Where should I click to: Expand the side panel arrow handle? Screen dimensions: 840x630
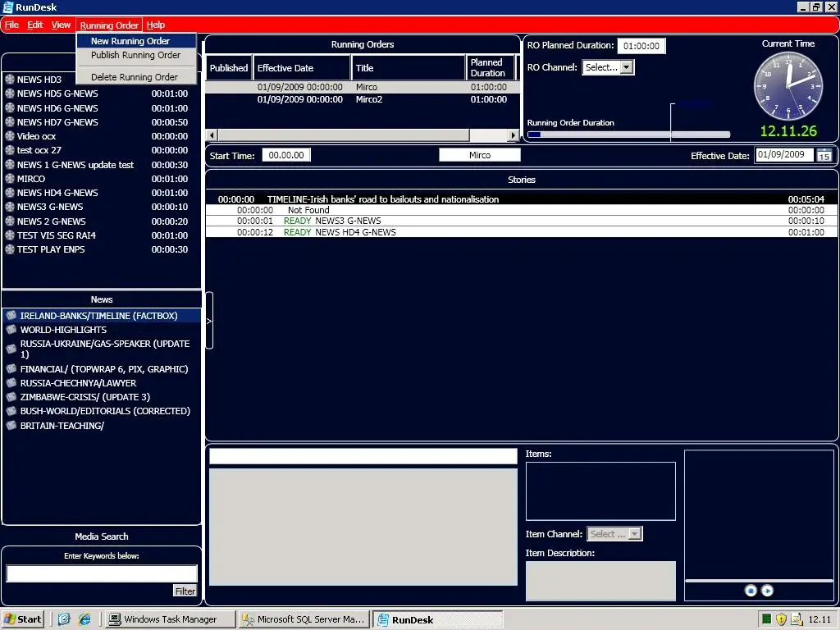(208, 321)
